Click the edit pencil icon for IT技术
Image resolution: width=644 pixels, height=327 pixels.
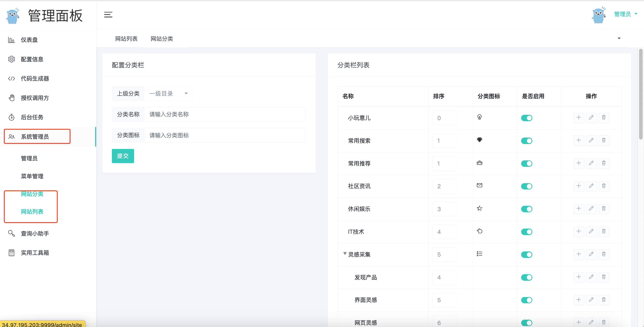[x=591, y=231]
